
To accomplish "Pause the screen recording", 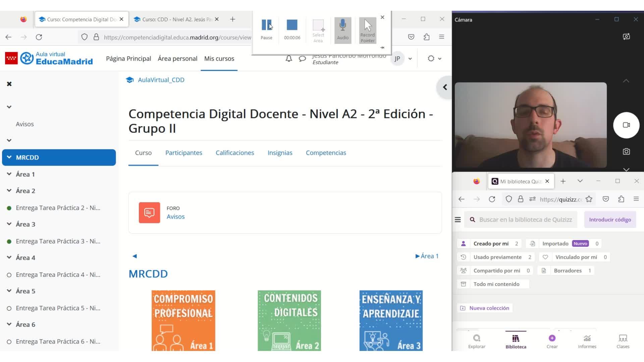I will tap(266, 25).
